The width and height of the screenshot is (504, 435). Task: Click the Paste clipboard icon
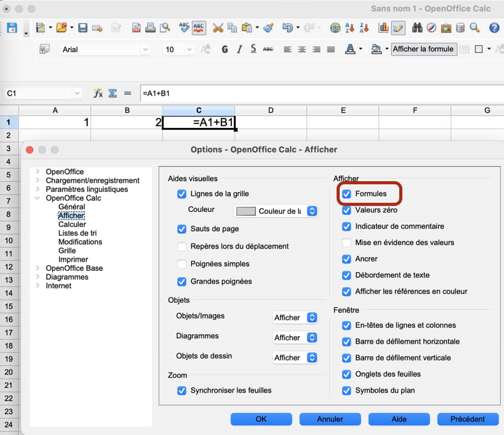click(247, 28)
